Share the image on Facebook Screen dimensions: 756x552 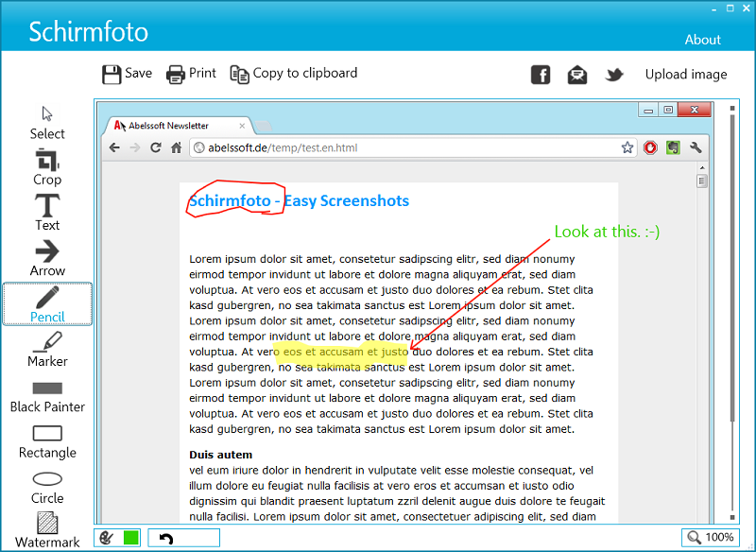541,75
